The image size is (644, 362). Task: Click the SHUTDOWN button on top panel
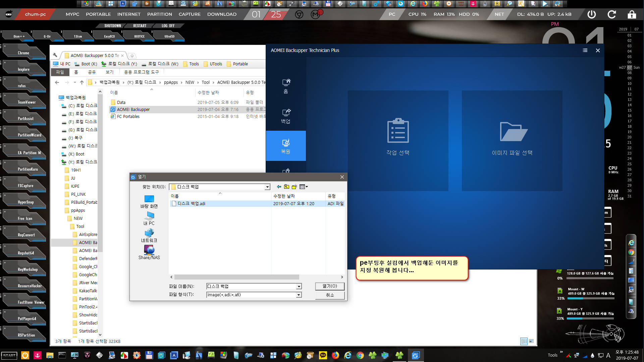coord(112,26)
